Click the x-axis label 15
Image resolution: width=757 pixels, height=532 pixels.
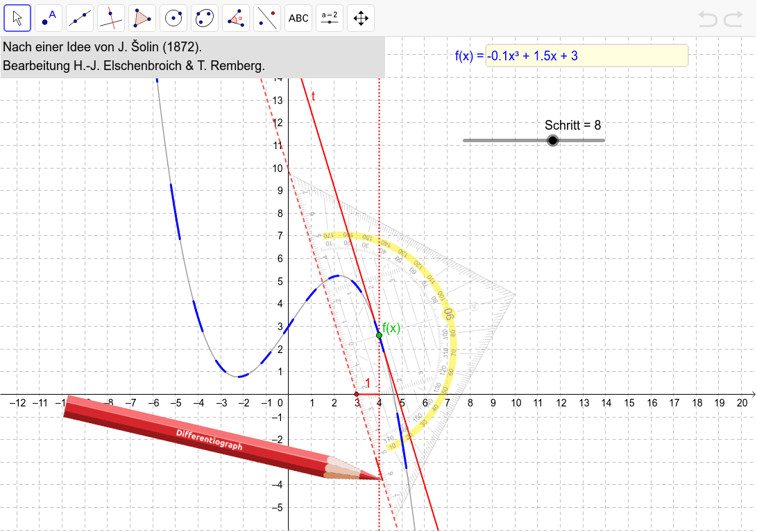tap(629, 402)
